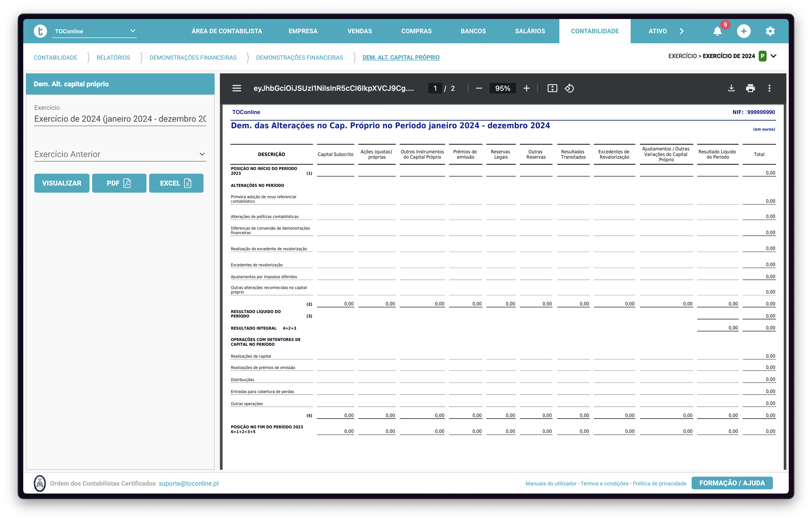Switch to the SALÁRIOS tab
Image resolution: width=812 pixels, height=521 pixels.
(x=530, y=31)
